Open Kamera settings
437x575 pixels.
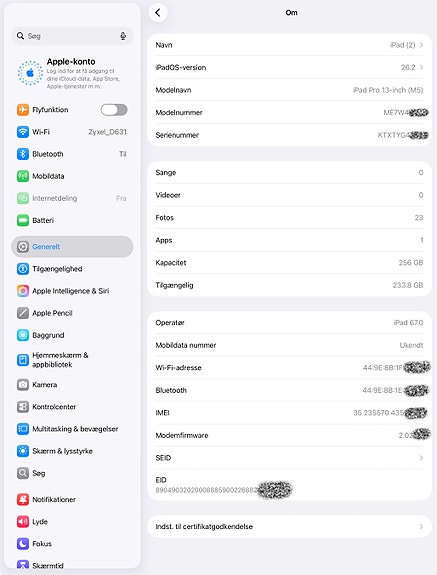click(x=72, y=385)
